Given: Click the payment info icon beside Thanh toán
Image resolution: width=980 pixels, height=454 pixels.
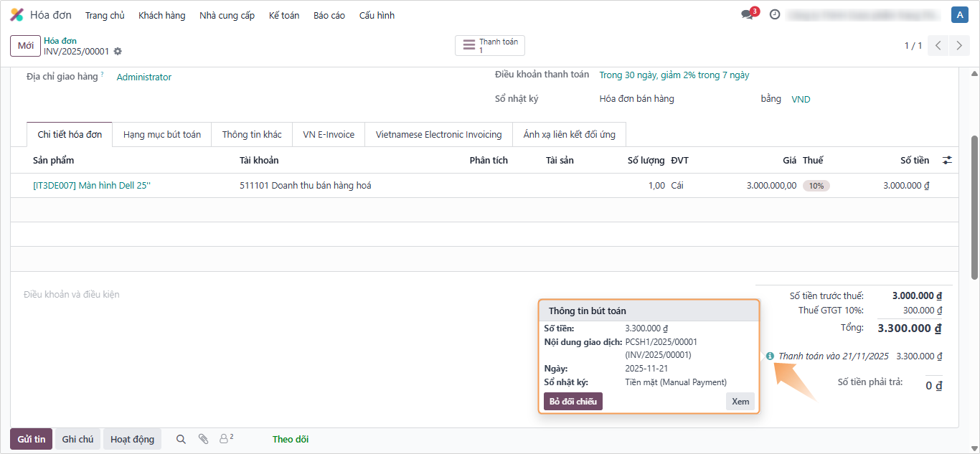Looking at the screenshot, I should (770, 356).
